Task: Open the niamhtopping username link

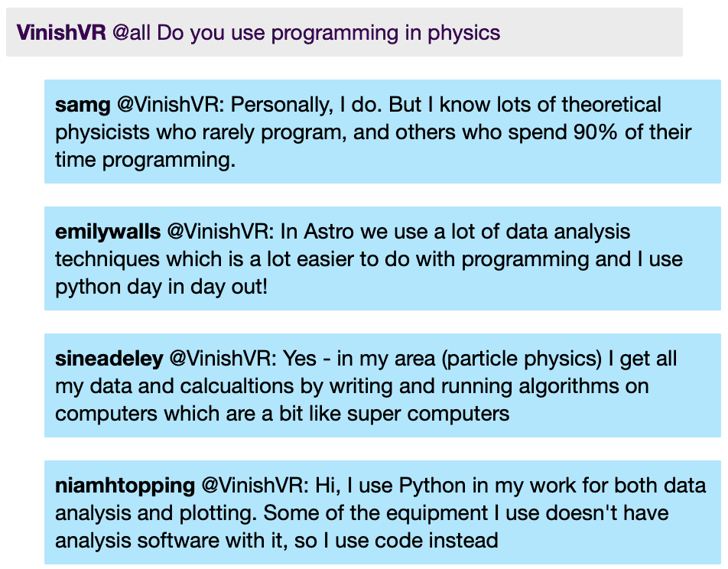Action: tap(125, 486)
